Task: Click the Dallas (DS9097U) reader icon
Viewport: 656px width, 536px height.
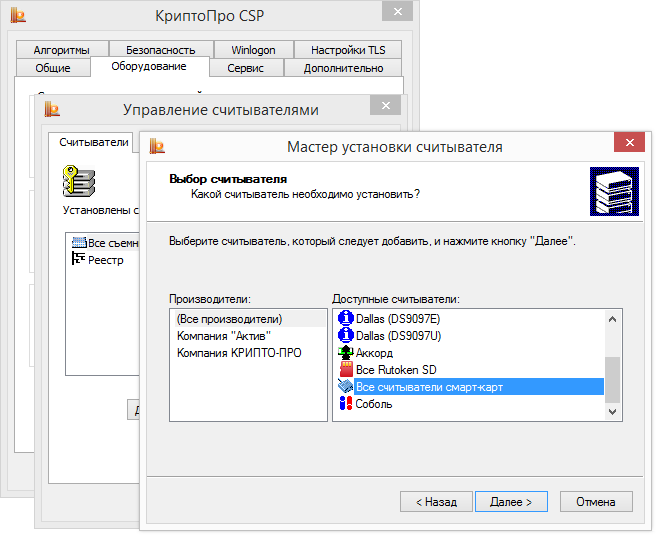Action: click(x=346, y=336)
